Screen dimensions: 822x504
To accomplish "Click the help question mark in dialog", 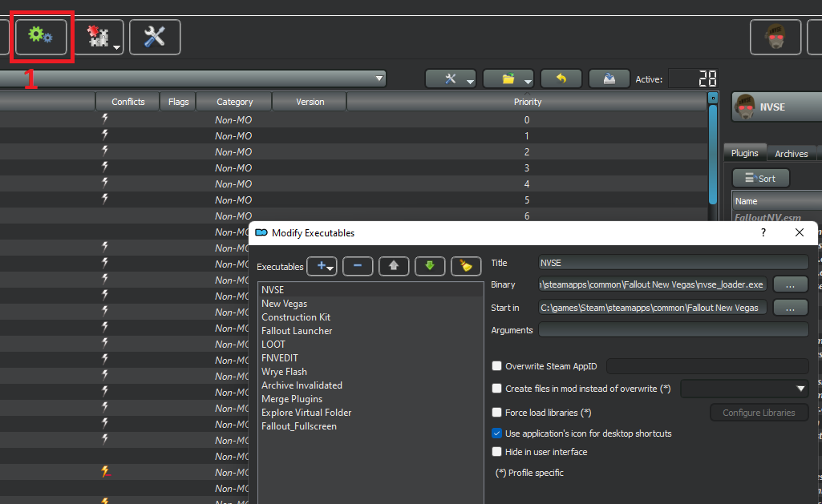I will pos(763,232).
